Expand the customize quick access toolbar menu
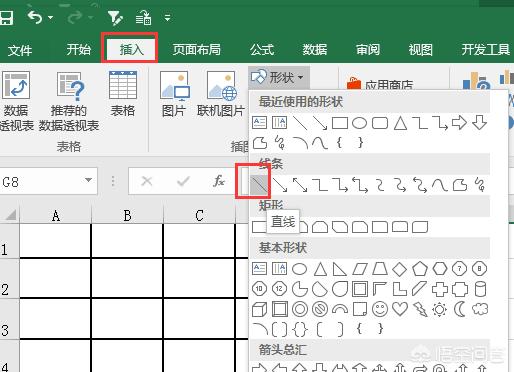 [167, 17]
